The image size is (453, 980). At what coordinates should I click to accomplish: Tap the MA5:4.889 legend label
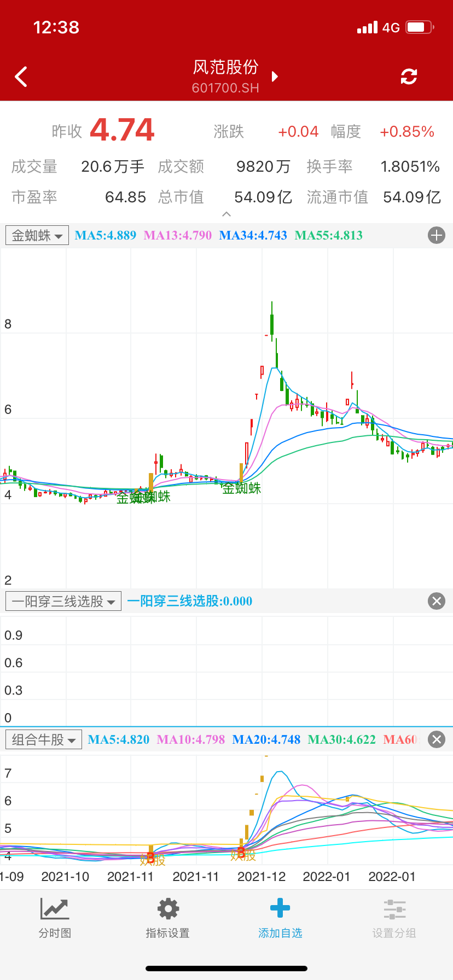[106, 236]
